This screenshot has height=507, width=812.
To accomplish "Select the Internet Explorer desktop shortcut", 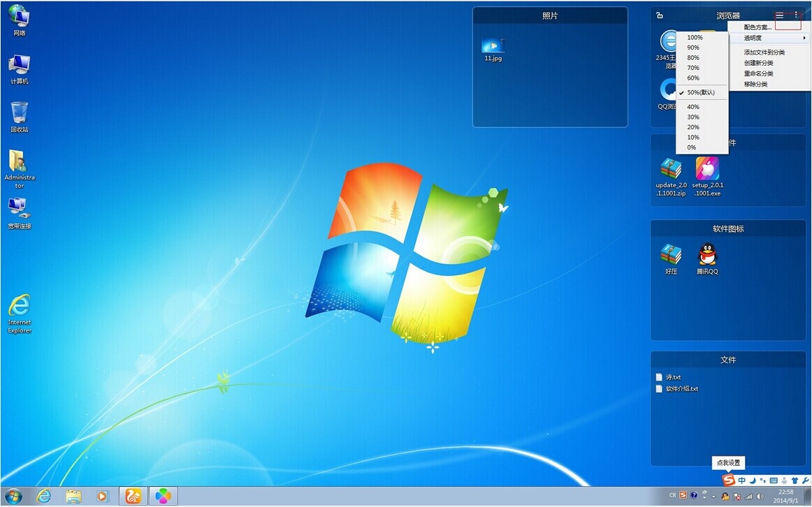I will 19,314.
